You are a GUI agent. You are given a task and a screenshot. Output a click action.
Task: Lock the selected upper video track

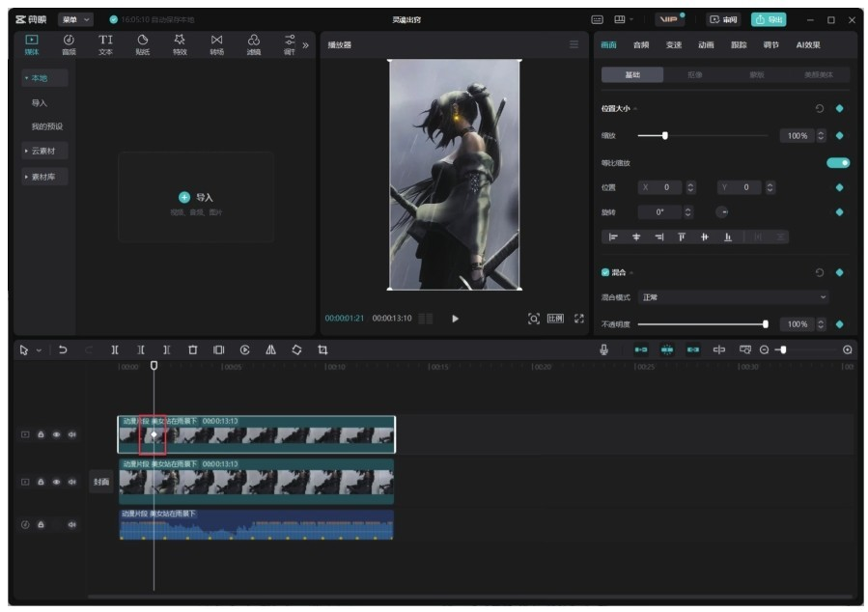(x=41, y=435)
